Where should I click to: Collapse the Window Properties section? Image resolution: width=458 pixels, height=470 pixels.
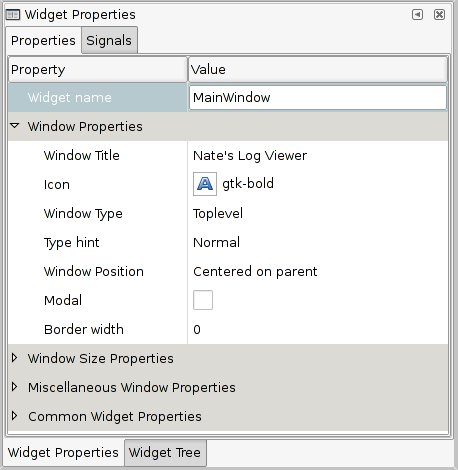(x=15, y=126)
